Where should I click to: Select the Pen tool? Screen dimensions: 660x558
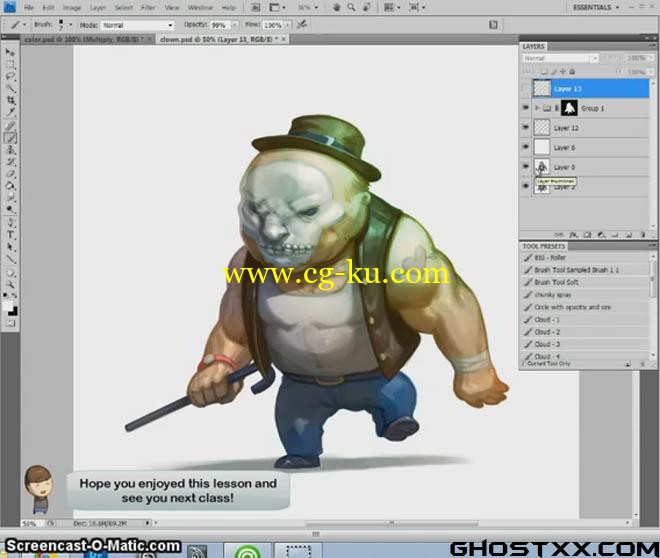(x=10, y=223)
